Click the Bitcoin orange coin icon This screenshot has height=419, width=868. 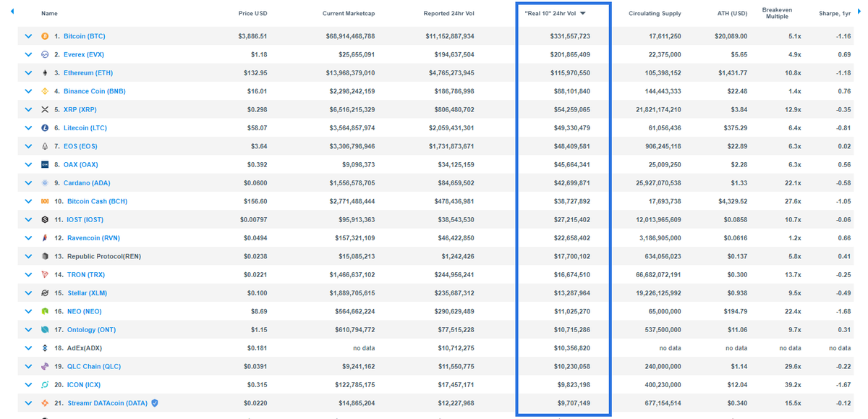(x=45, y=36)
